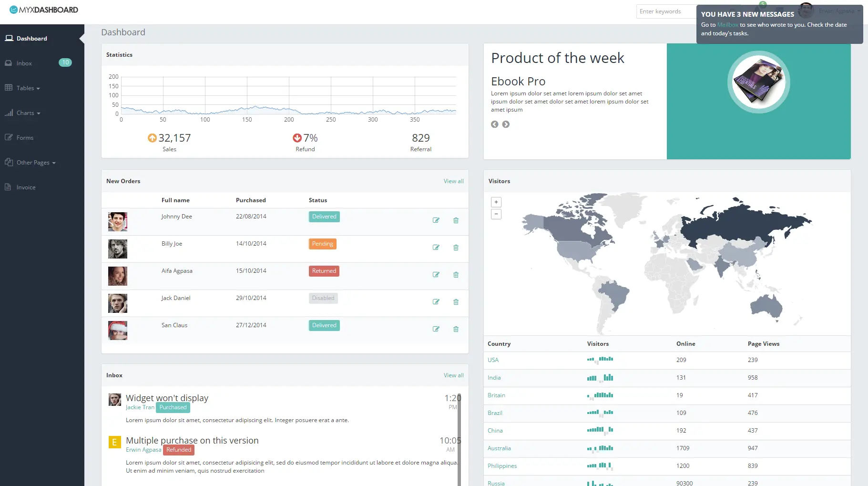Click the inbox panel scrollbar
Screen dimensions: 868x486
coord(460,441)
